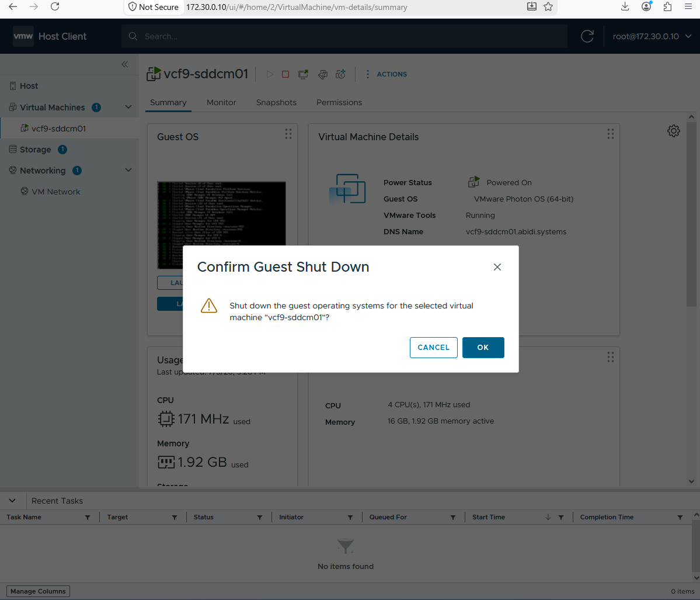Filter the Initiator column
Screen dimensions: 700x600
[x=350, y=518]
